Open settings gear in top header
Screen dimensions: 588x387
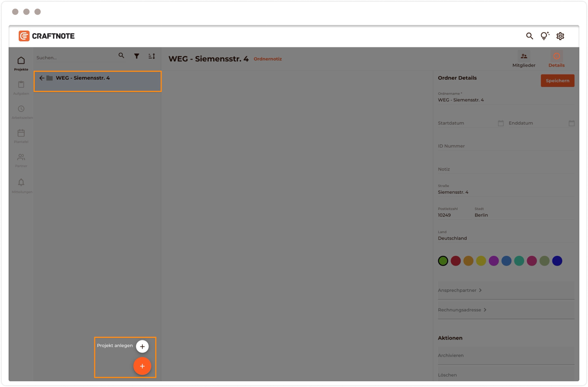point(560,36)
